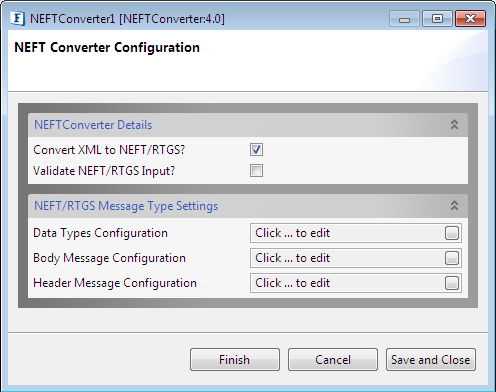Maximize the NEFTConverter1 dialog window
This screenshot has height=392, width=496.
[x=437, y=19]
